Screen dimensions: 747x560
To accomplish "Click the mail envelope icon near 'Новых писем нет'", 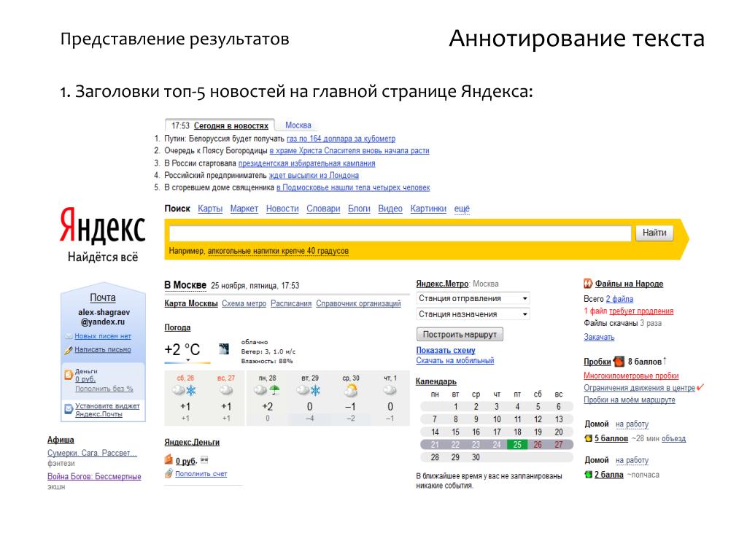I will [x=69, y=336].
